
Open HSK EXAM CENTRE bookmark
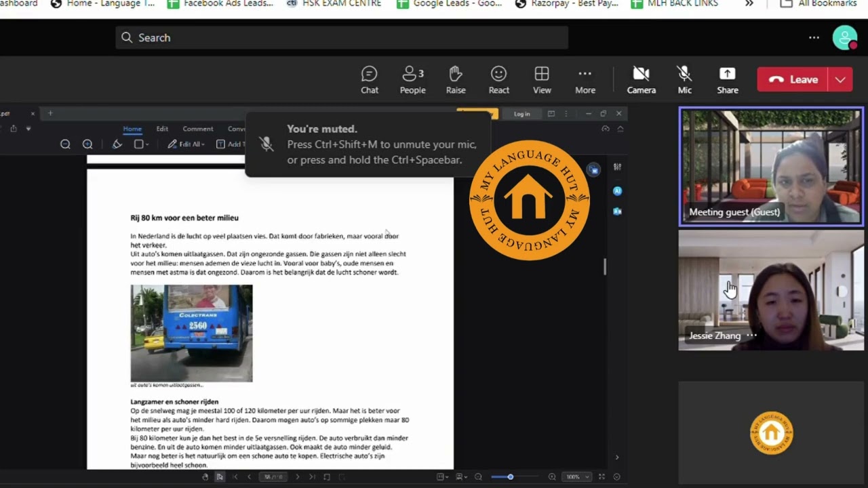click(334, 3)
